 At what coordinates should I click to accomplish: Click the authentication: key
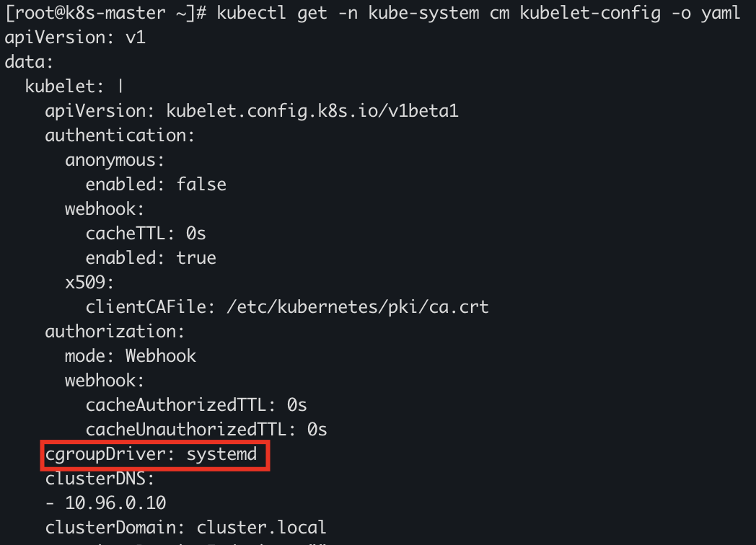120,135
